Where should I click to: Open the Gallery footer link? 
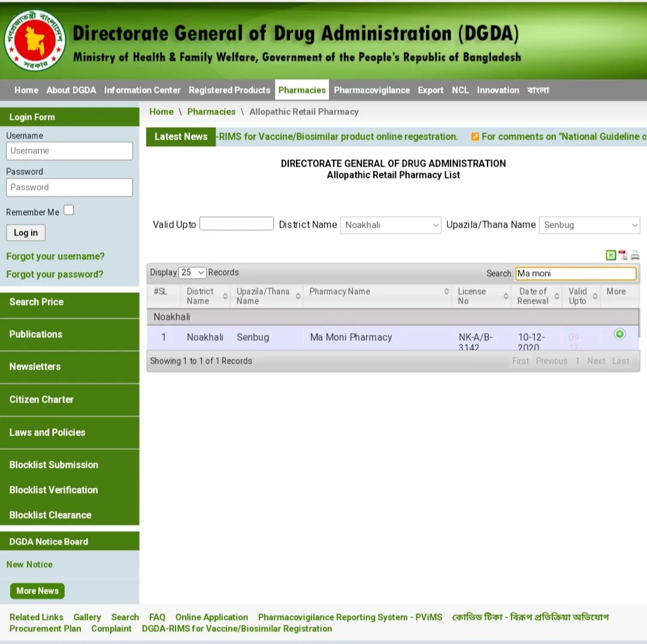87,617
